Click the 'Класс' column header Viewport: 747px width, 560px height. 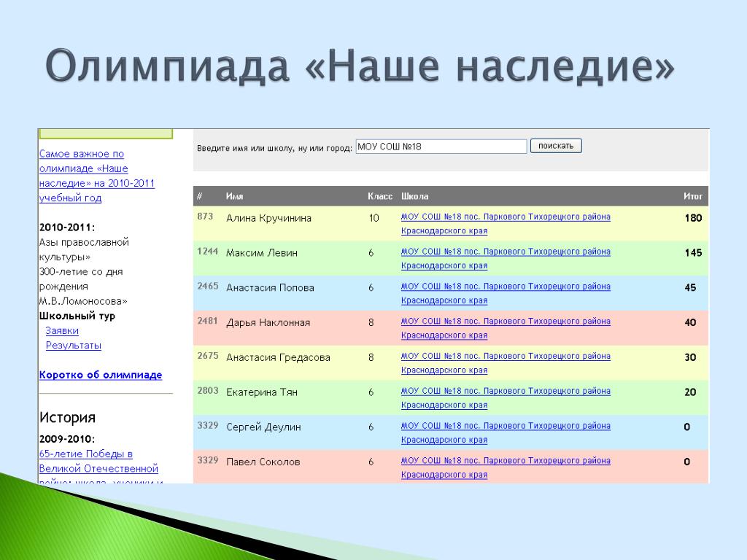[379, 196]
